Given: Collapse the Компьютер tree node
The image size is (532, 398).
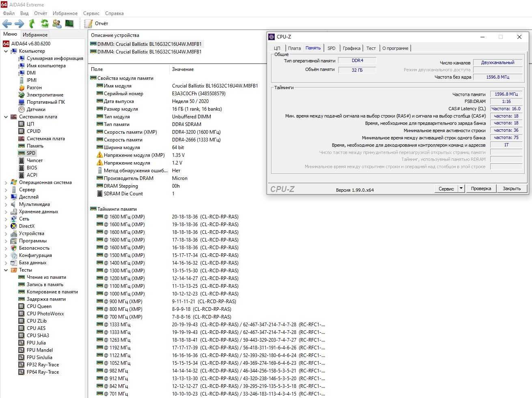Looking at the screenshot, I should (6, 51).
